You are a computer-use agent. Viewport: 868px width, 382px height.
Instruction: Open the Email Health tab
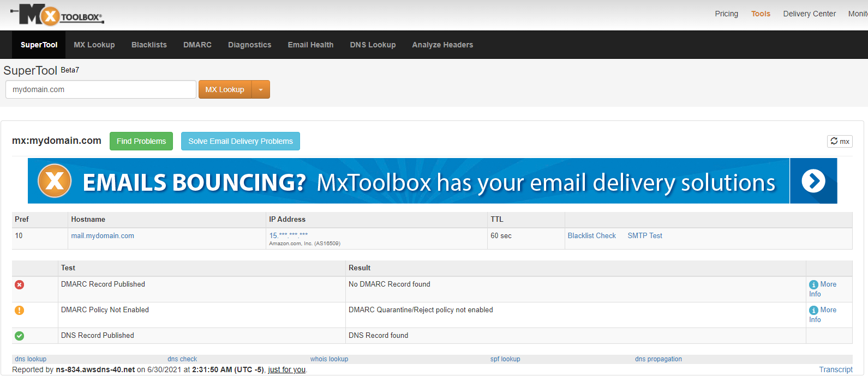tap(310, 45)
